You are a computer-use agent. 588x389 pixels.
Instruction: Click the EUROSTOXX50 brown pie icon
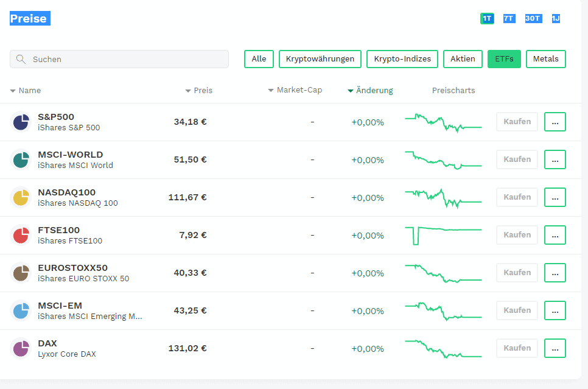(x=21, y=273)
